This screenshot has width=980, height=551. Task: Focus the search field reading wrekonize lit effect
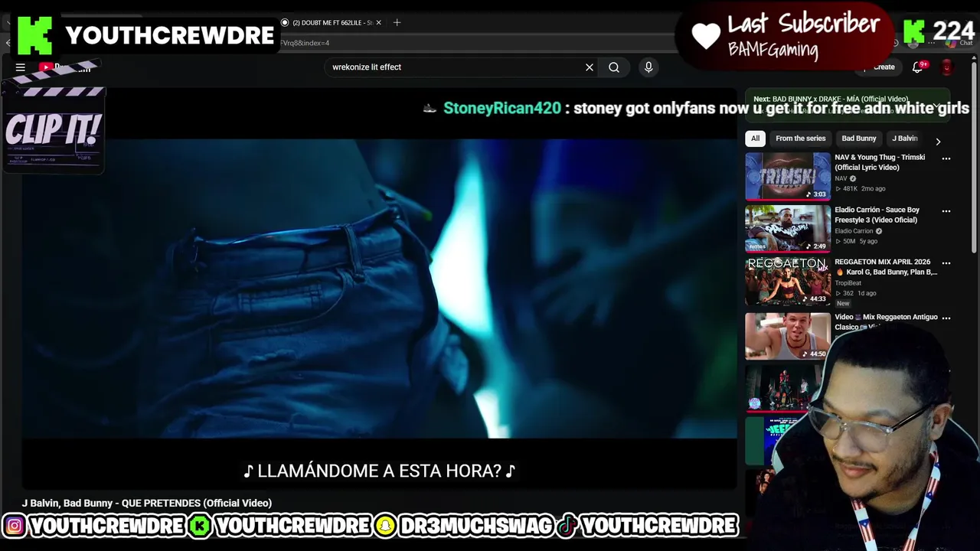(x=455, y=67)
